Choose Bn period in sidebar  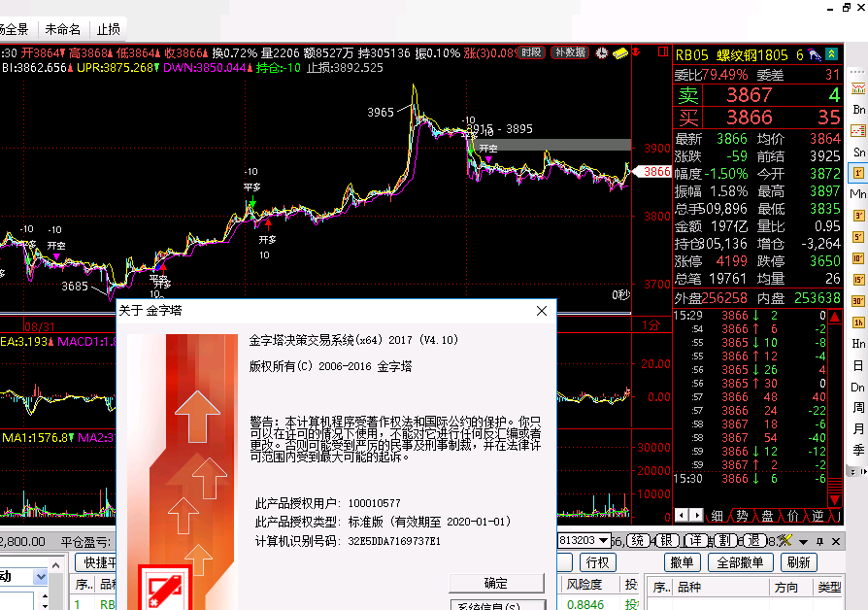(x=858, y=110)
